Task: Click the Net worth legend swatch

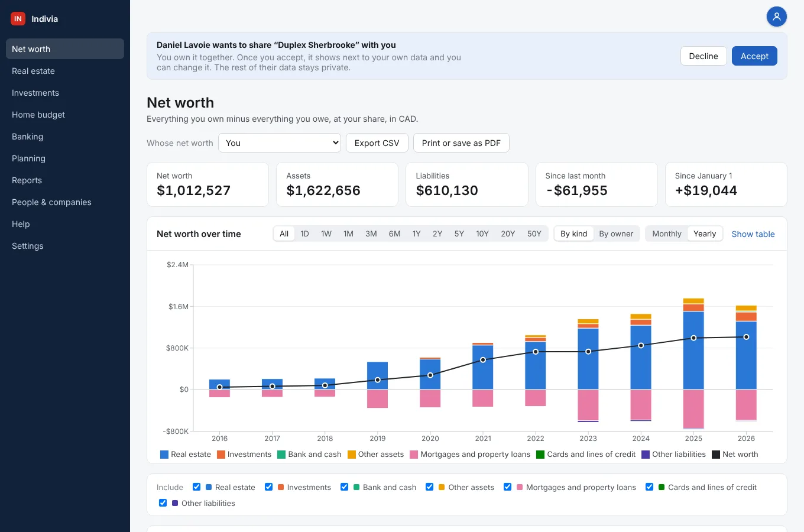Action: tap(716, 455)
